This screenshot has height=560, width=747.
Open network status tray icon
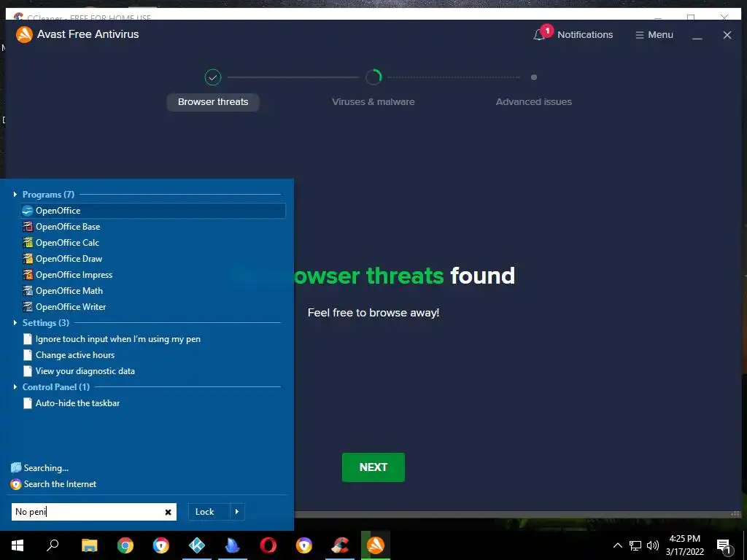click(635, 545)
